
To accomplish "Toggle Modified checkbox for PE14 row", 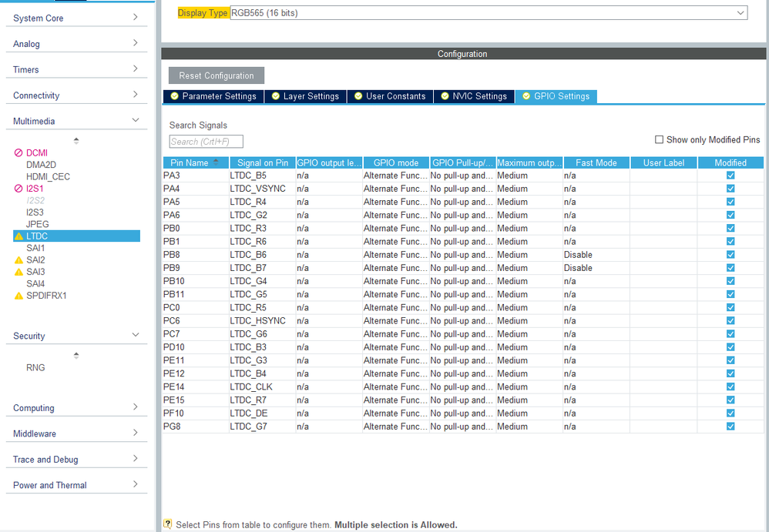I will (x=730, y=387).
